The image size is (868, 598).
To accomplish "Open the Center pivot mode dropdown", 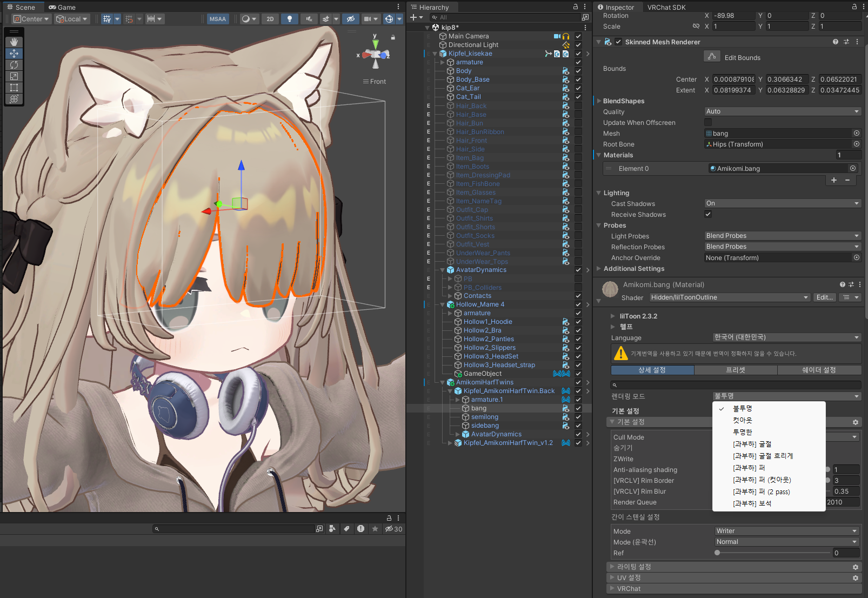I will (31, 19).
